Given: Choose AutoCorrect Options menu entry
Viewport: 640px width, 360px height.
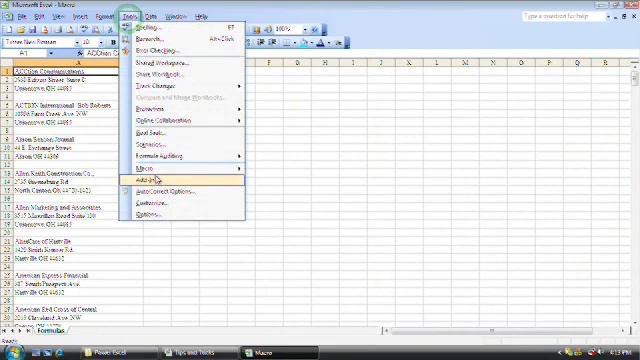Looking at the screenshot, I should (x=182, y=191).
